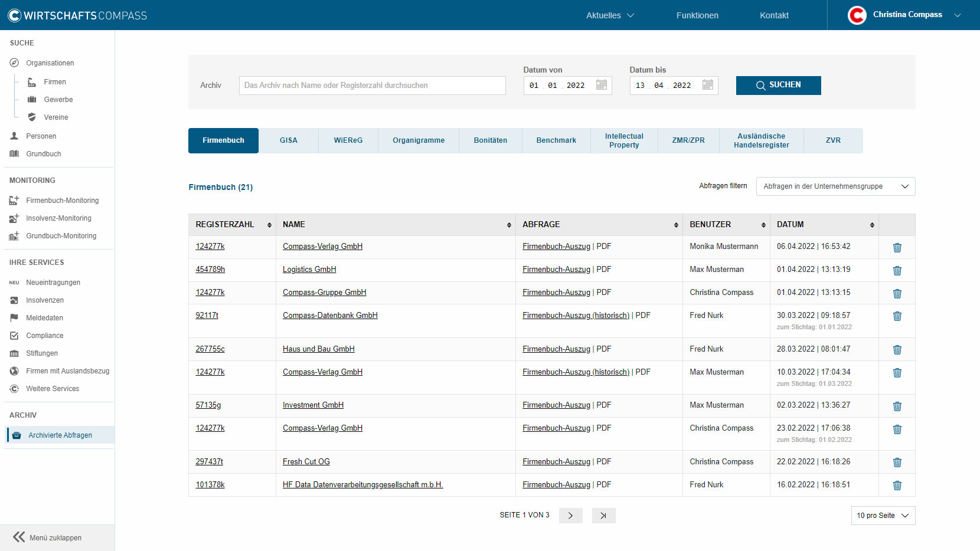Open the Logistics GmbH company link
Screen dimensions: 980x551
[x=309, y=270]
